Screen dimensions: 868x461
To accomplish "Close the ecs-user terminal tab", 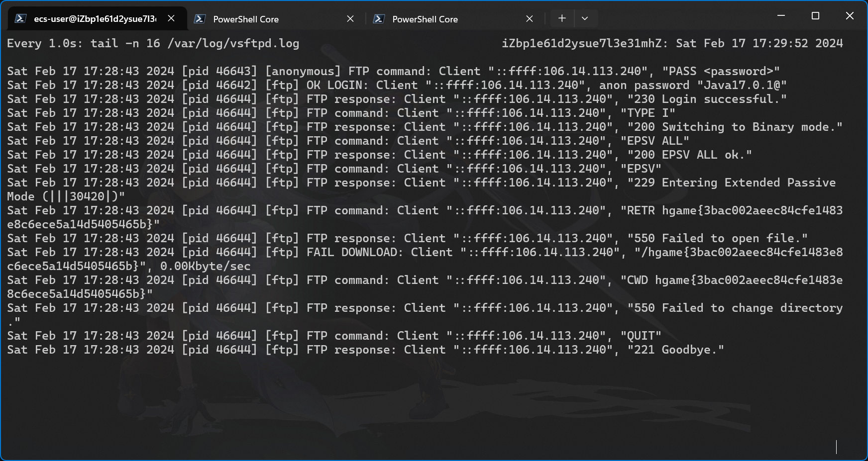I will [x=171, y=18].
